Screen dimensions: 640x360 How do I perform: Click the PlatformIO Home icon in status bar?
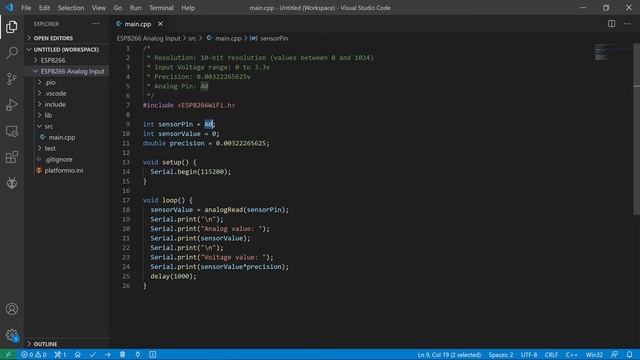78,355
